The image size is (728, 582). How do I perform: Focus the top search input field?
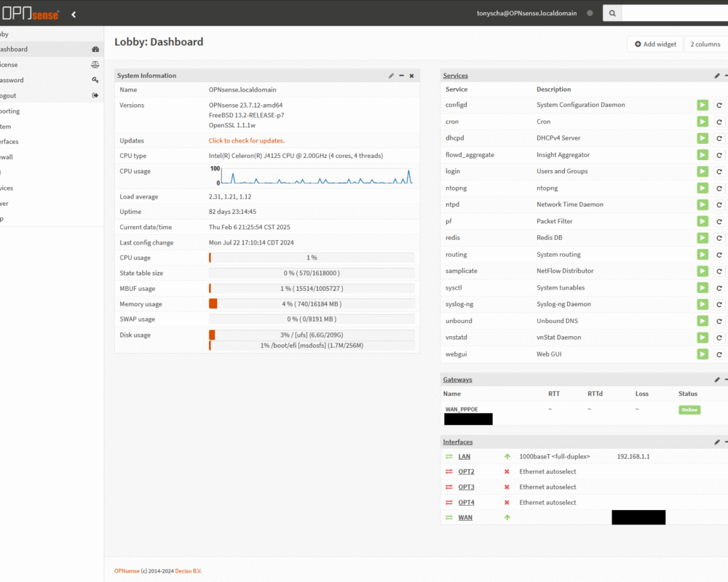(675, 14)
